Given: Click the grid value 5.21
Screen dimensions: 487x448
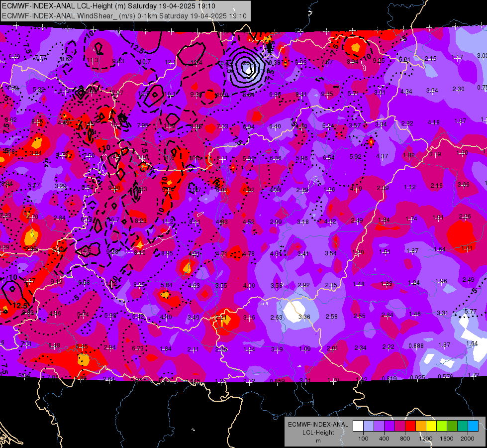Looking at the screenshot, I should (405, 59).
